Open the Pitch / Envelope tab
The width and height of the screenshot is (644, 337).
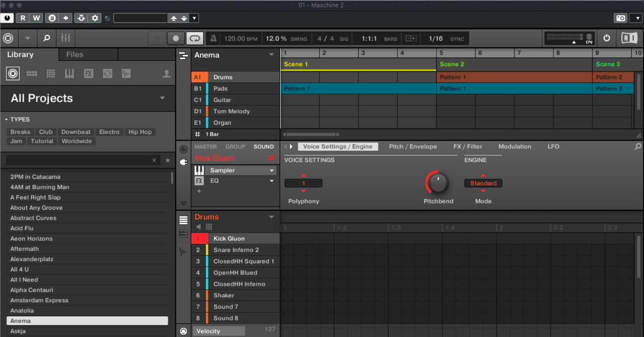pos(413,146)
